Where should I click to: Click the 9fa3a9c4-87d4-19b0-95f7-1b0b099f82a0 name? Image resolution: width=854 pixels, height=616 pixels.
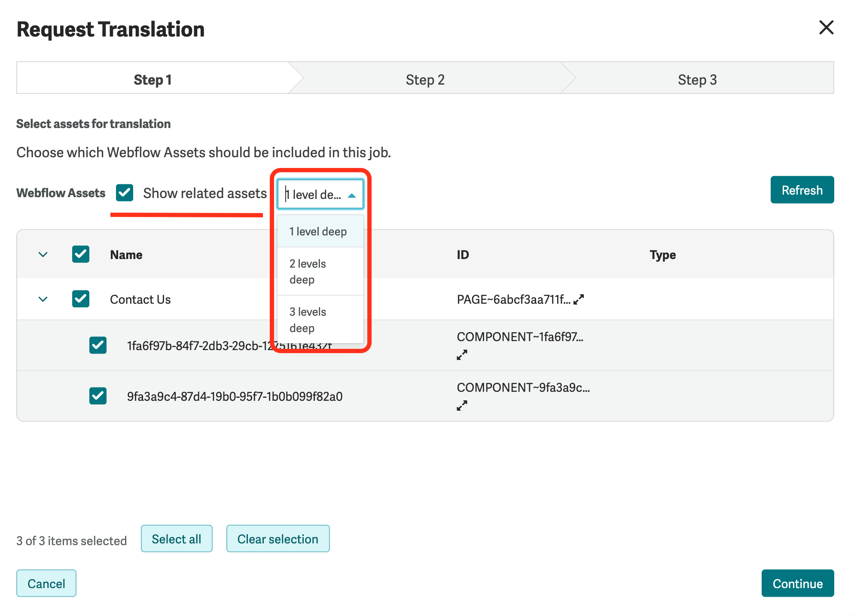(235, 396)
